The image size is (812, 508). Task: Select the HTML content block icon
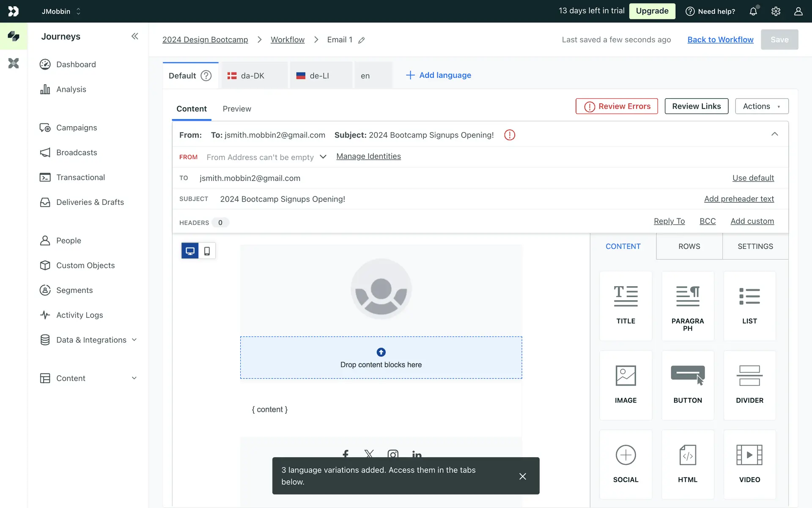pyautogui.click(x=688, y=455)
